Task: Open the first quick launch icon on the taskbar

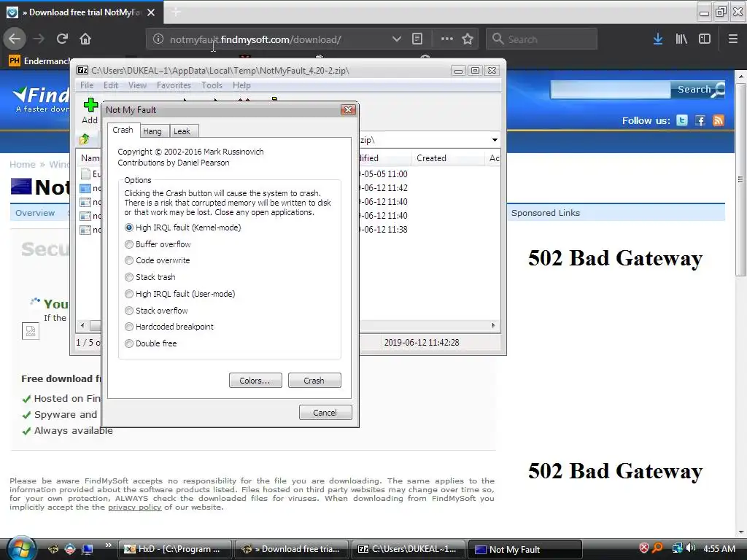Action: [53, 549]
